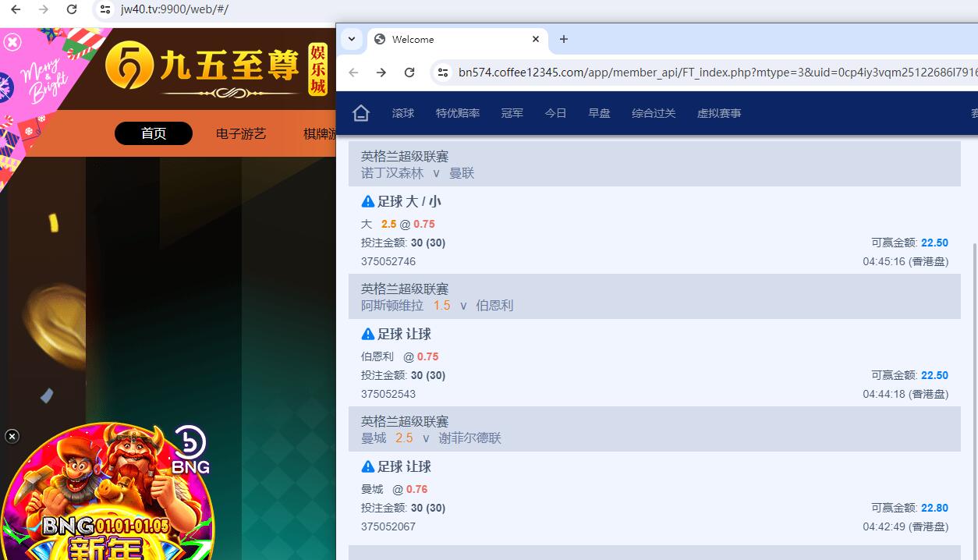Image resolution: width=978 pixels, height=560 pixels.
Task: Open the 综合过关 menu
Action: click(654, 113)
